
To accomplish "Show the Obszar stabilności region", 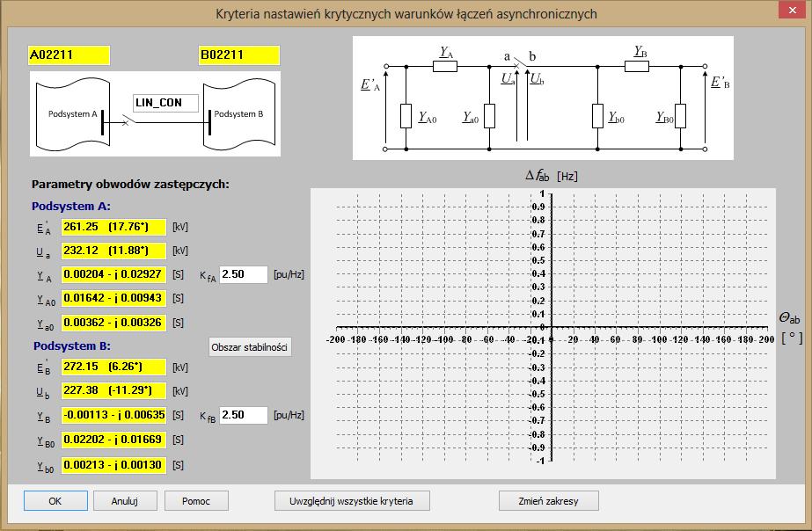I will tap(250, 346).
